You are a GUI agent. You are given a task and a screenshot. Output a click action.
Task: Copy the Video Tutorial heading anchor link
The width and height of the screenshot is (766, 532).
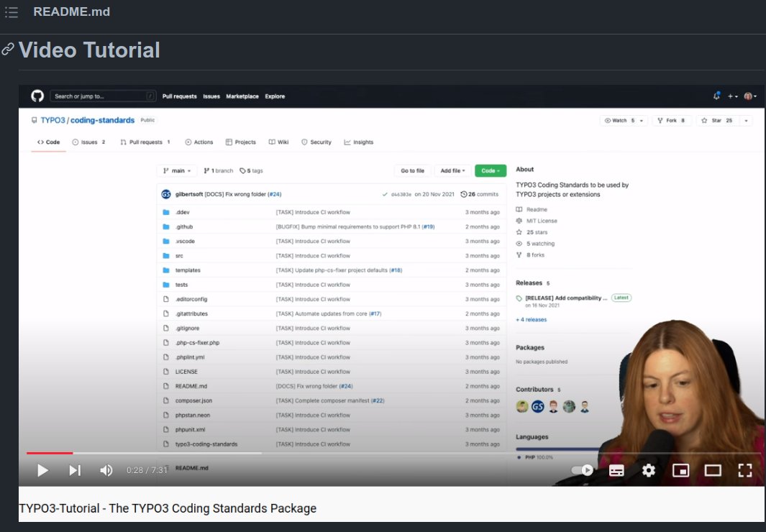pos(8,50)
